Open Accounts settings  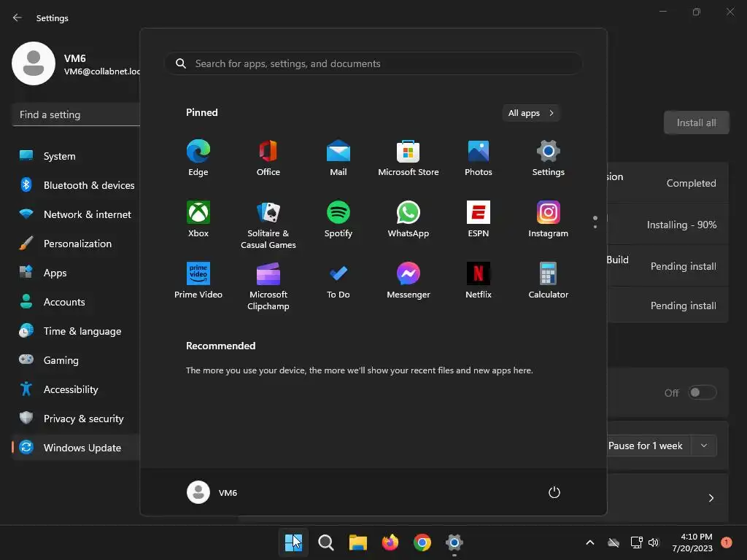[x=76, y=302]
